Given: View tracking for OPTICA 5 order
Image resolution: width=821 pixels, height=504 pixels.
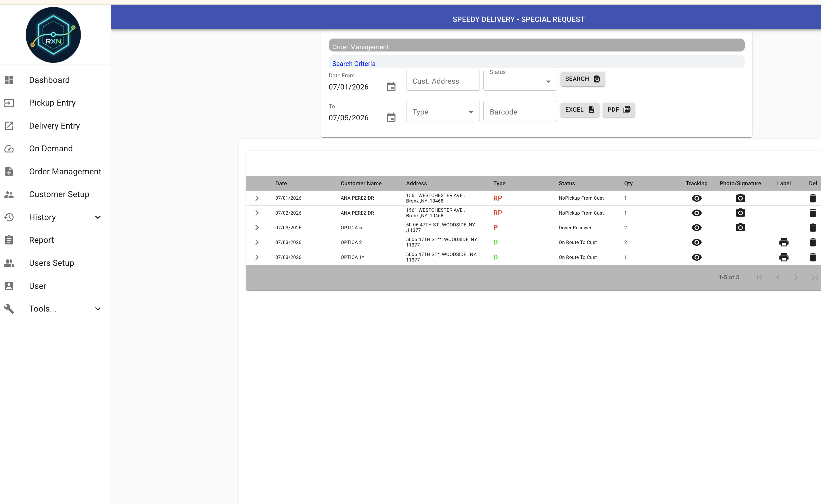Looking at the screenshot, I should (x=696, y=228).
